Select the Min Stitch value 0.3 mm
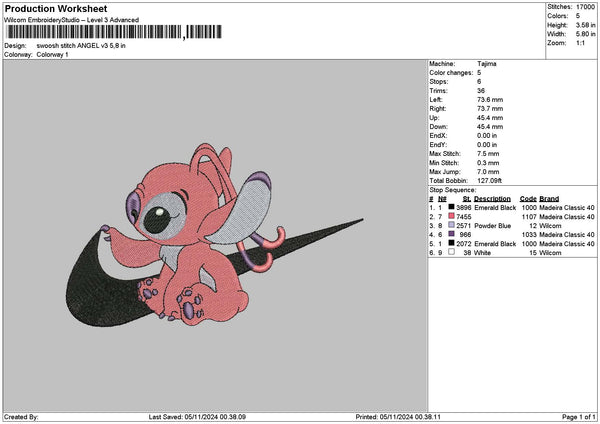Image resolution: width=600 pixels, height=424 pixels. tap(488, 163)
